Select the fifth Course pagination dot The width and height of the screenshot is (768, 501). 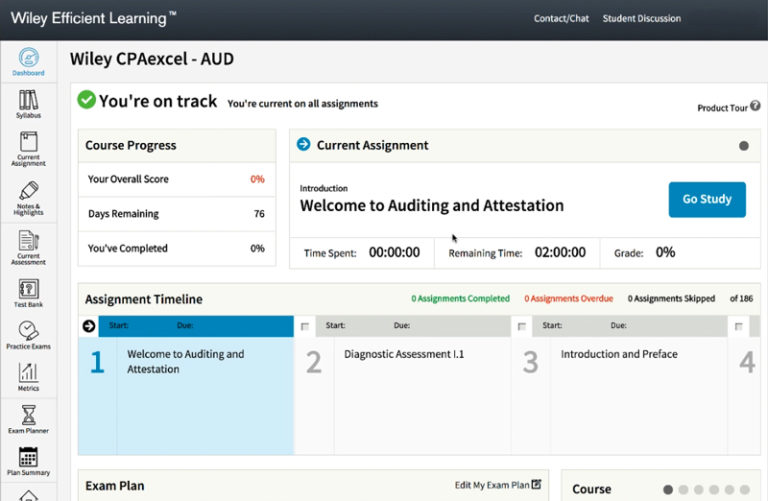[x=729, y=489]
